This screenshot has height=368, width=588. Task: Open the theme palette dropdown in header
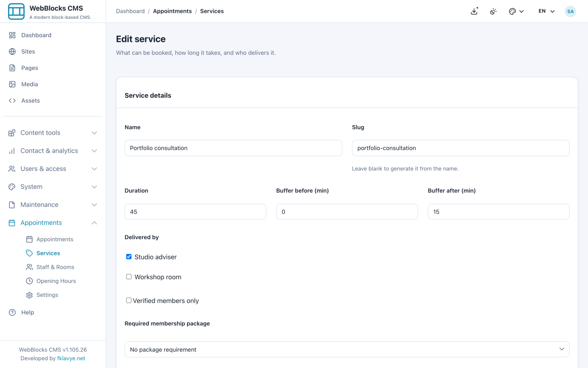coord(516,11)
